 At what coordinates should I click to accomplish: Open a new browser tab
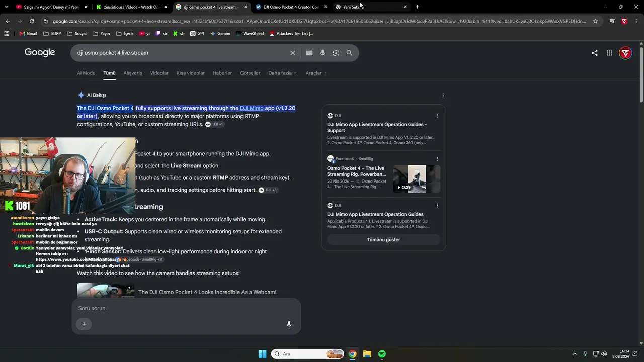coord(417,7)
